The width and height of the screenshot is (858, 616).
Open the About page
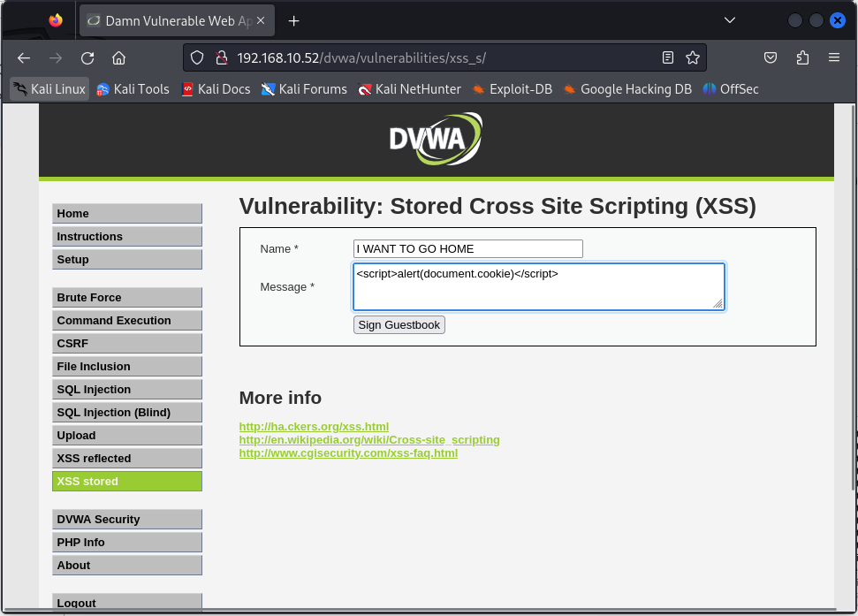point(127,565)
